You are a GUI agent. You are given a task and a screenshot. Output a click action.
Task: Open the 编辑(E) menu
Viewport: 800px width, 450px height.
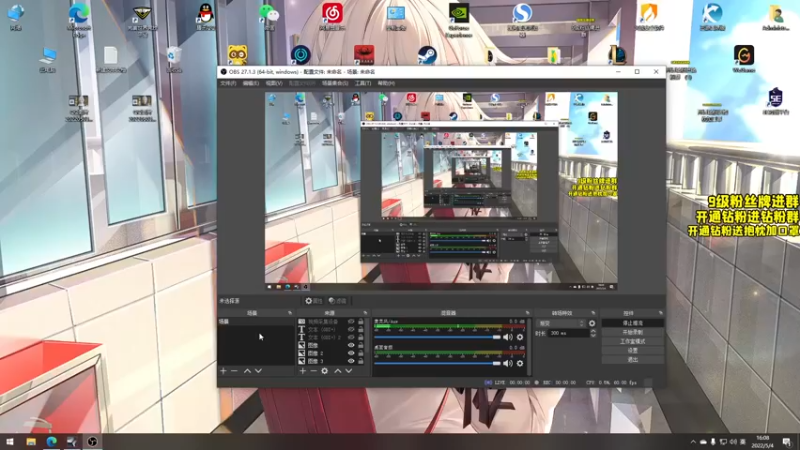point(251,83)
